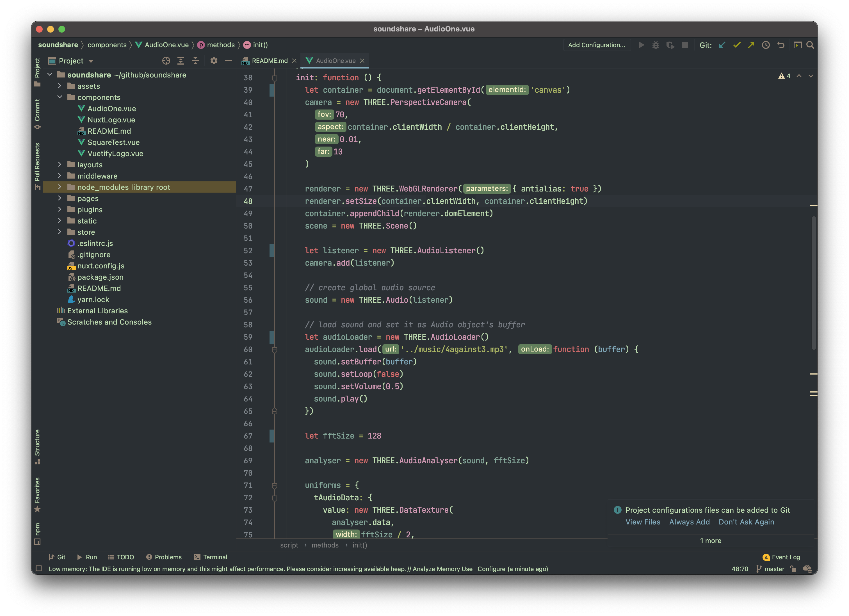Image resolution: width=849 pixels, height=616 pixels.
Task: Click Don't Ask Again link
Action: (746, 522)
